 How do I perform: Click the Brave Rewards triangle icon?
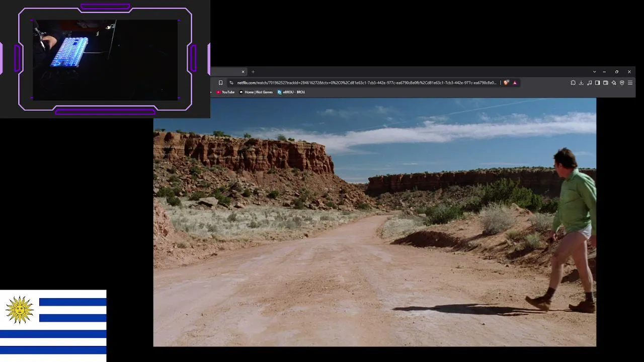tap(515, 82)
